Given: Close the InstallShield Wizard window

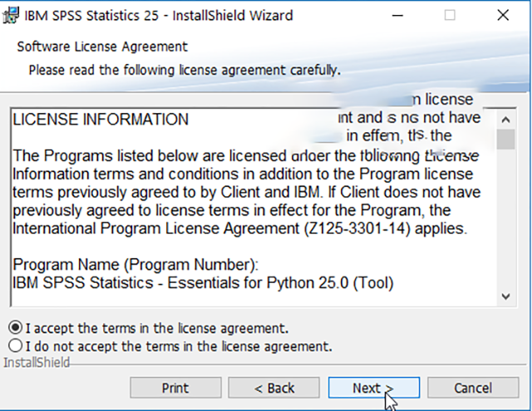Looking at the screenshot, I should 503,15.
